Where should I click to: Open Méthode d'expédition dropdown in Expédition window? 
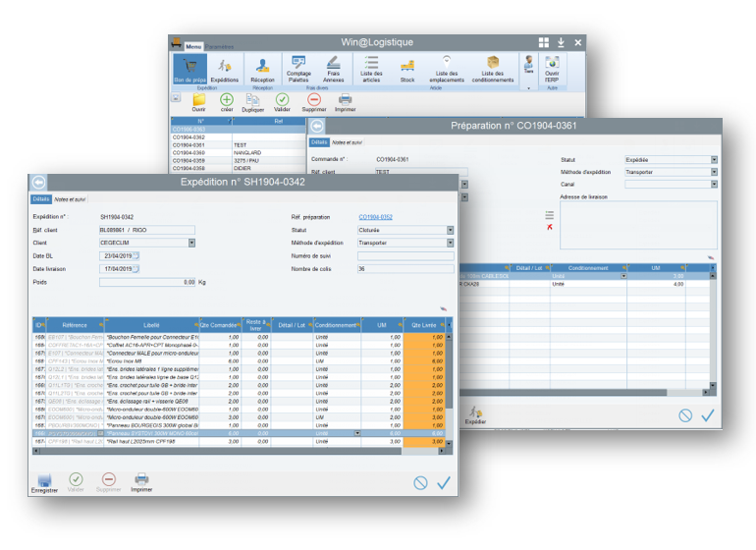pyautogui.click(x=451, y=243)
